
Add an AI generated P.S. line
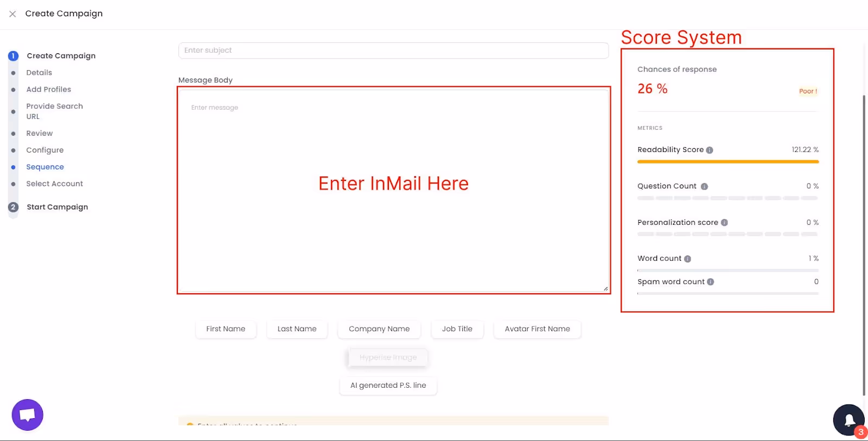point(388,386)
